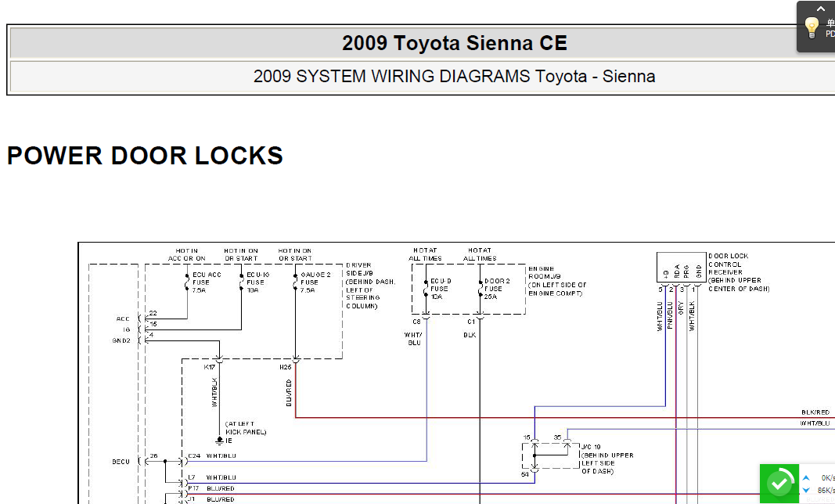835x504 pixels.
Task: Click the '2009 Toyota Sienna CE' title
Action: click(454, 43)
